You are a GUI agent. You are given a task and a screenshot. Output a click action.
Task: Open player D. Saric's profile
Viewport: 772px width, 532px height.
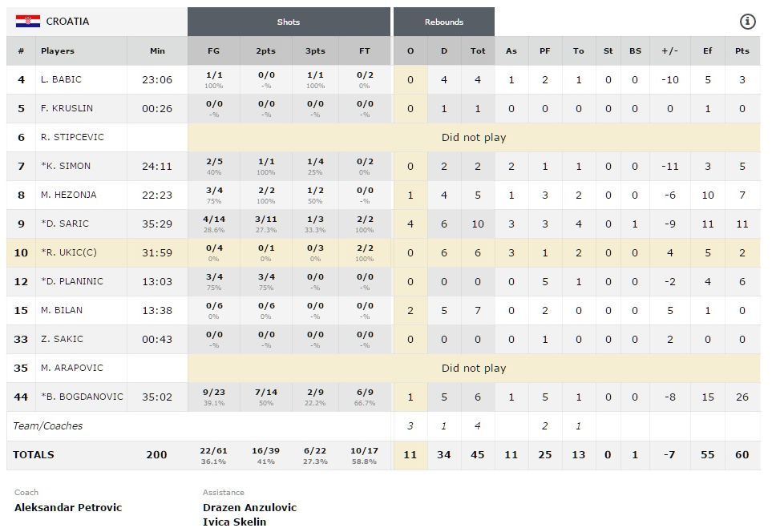64,224
